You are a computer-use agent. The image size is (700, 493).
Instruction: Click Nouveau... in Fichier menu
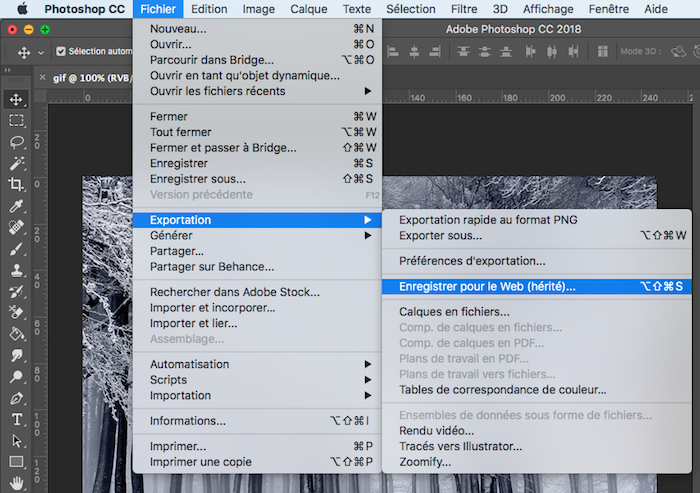[x=257, y=29]
